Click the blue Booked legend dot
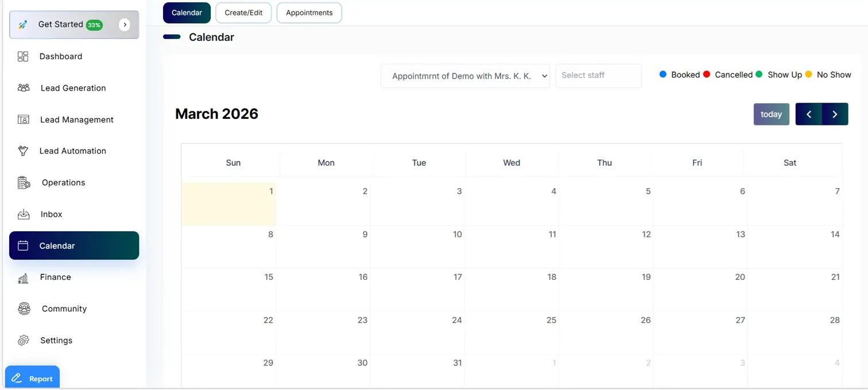The height and width of the screenshot is (390, 868). [663, 75]
